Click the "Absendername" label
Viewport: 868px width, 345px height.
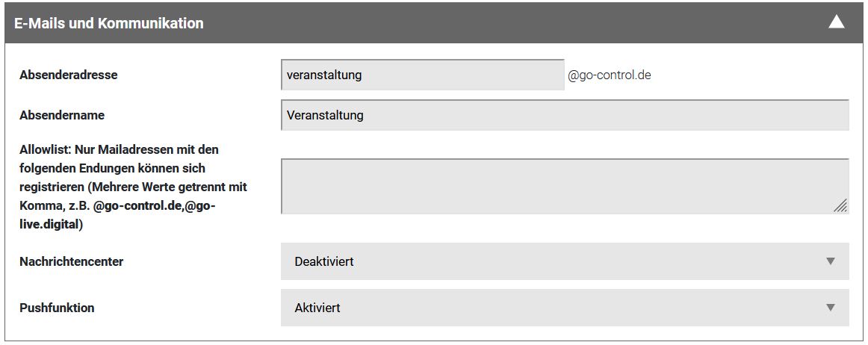pyautogui.click(x=62, y=116)
